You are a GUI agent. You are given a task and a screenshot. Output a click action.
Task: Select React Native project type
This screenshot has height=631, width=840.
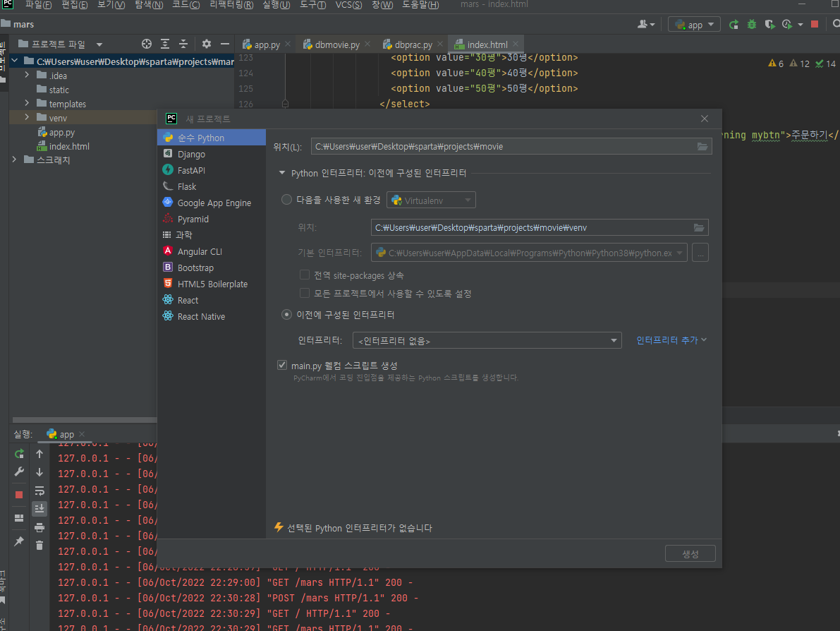(212, 316)
